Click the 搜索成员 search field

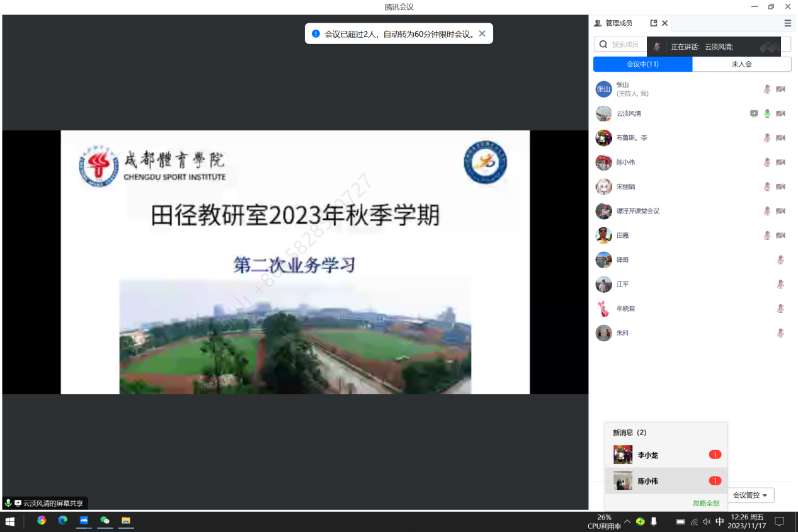click(625, 45)
